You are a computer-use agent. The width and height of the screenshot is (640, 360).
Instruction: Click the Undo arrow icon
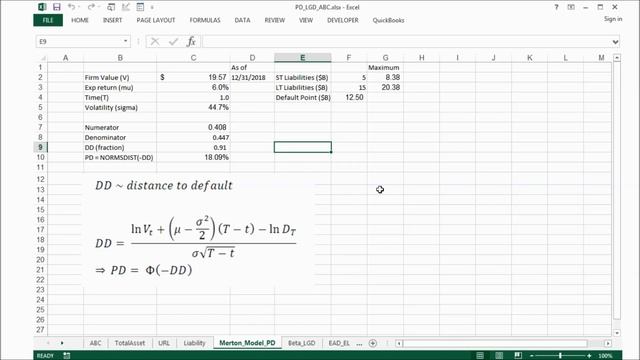[x=71, y=7]
